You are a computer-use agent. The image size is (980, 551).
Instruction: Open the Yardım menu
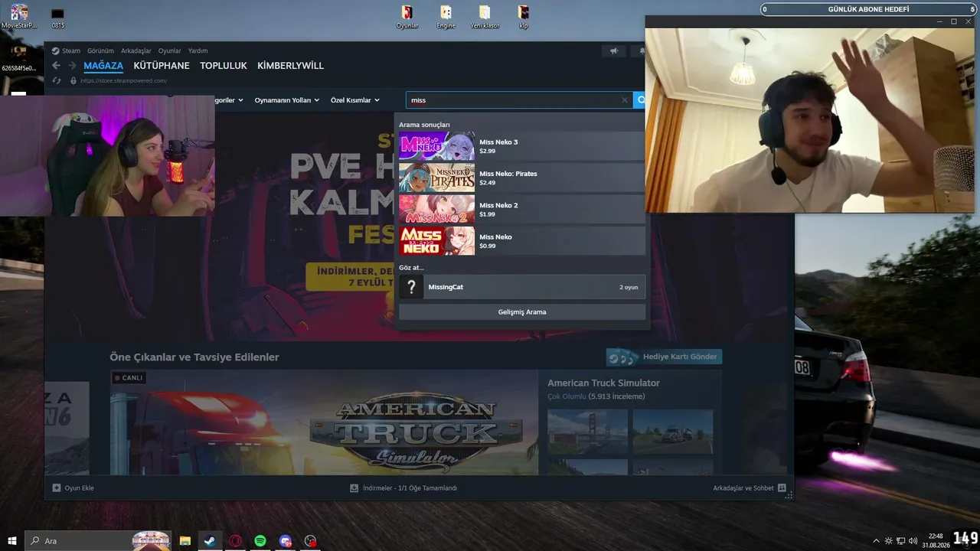pyautogui.click(x=198, y=51)
